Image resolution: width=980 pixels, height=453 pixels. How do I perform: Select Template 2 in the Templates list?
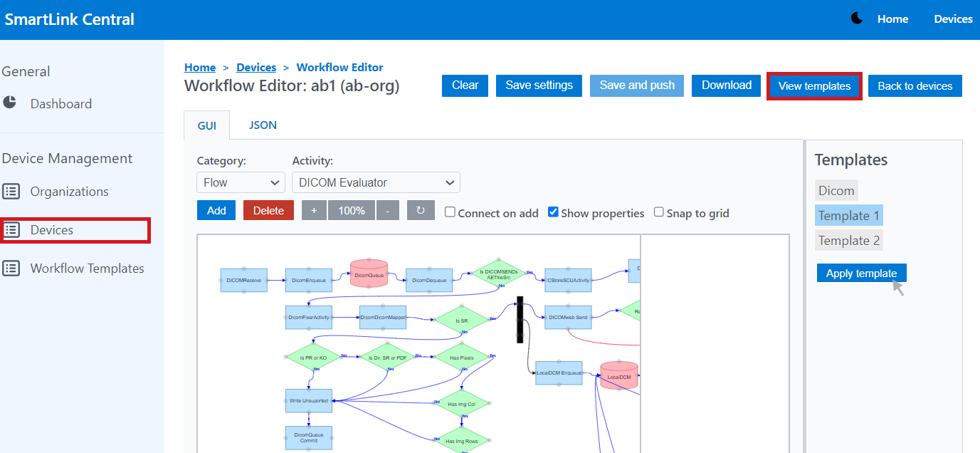point(849,241)
